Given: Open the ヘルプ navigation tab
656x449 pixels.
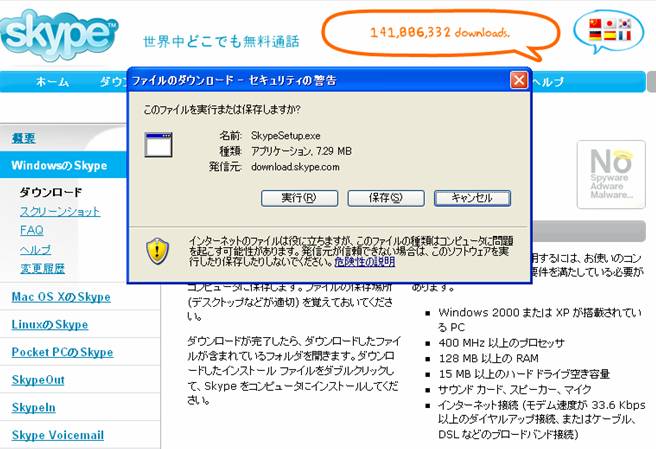Looking at the screenshot, I should [548, 82].
